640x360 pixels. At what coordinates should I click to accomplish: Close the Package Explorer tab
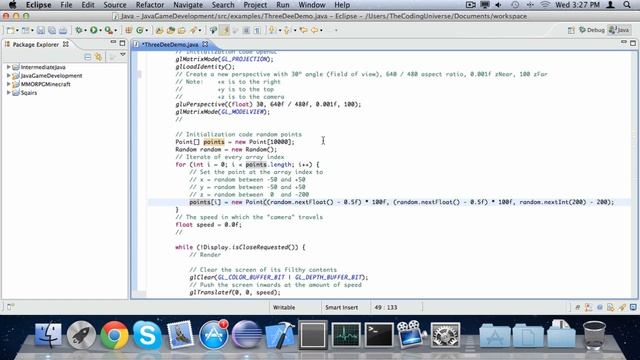tap(66, 44)
